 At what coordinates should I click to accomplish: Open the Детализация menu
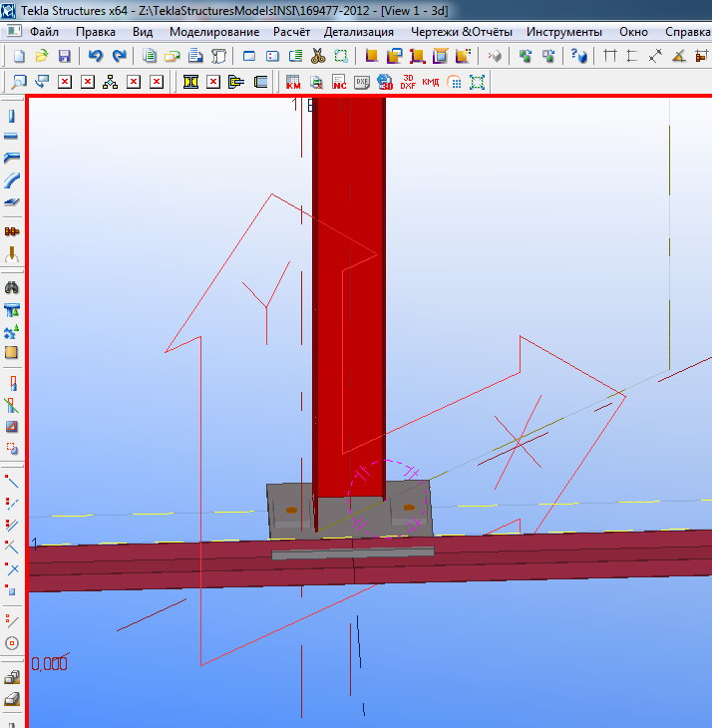click(359, 32)
